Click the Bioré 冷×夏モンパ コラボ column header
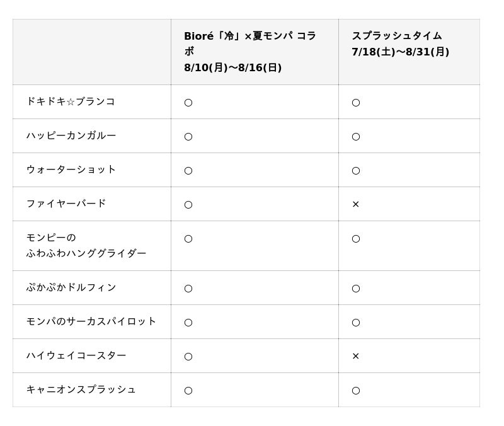504x426 pixels. (x=250, y=52)
